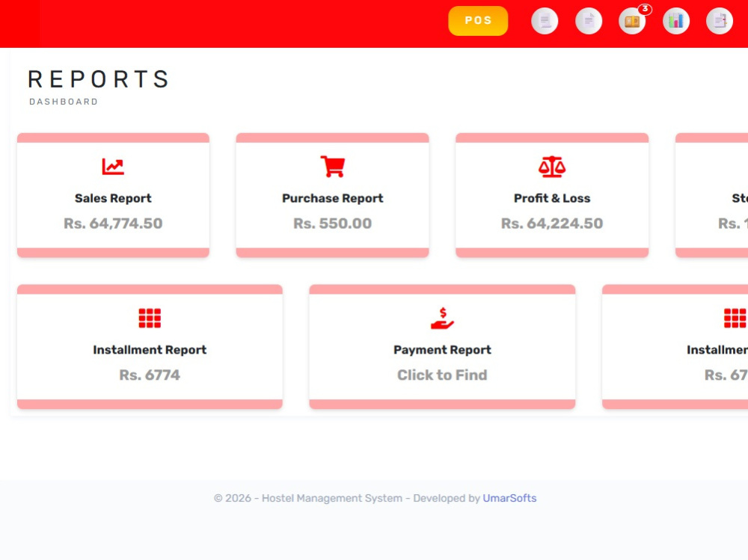The image size is (748, 560).
Task: Click the Hostel Management System footer text
Action: [332, 498]
